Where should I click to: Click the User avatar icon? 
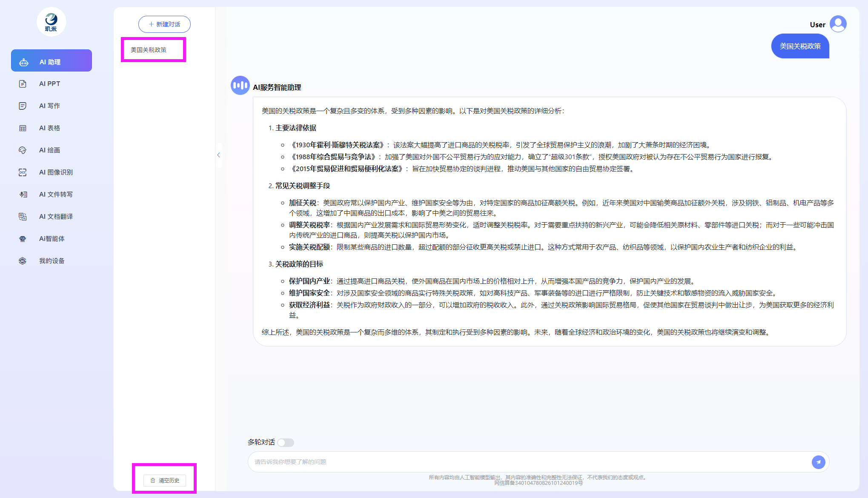point(838,24)
